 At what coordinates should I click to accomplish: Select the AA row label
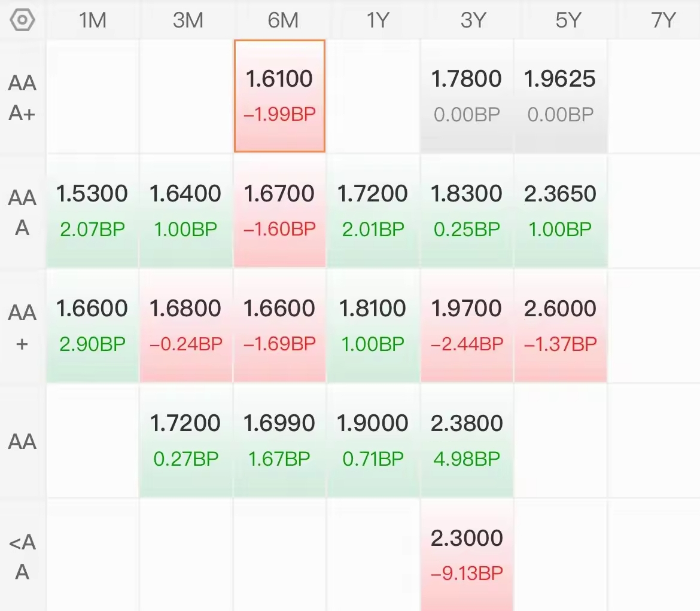point(22,442)
